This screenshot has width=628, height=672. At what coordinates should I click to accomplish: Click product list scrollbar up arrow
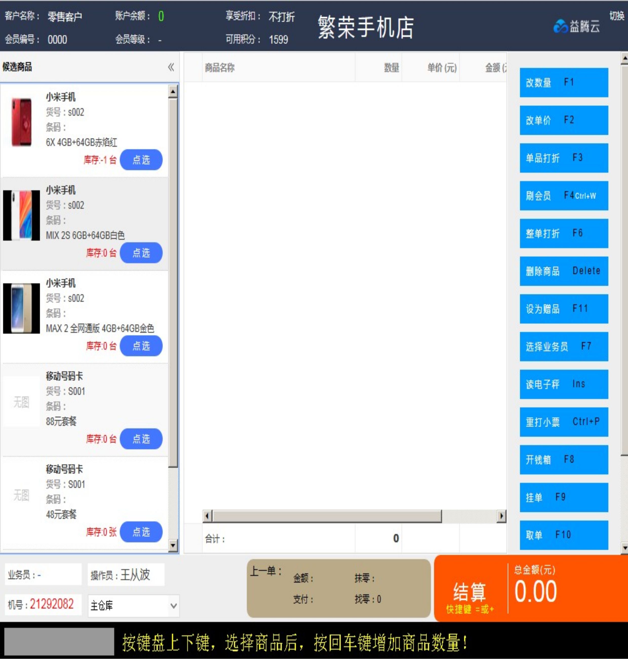coord(173,91)
